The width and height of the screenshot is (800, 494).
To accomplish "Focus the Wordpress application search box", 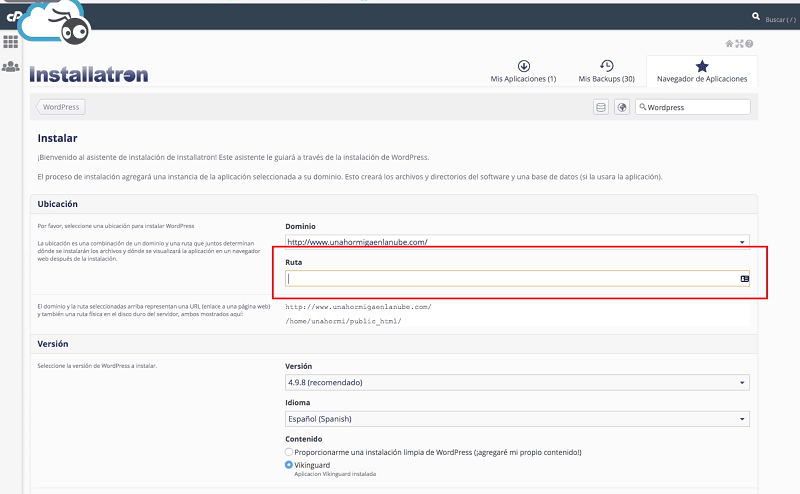I will [693, 107].
